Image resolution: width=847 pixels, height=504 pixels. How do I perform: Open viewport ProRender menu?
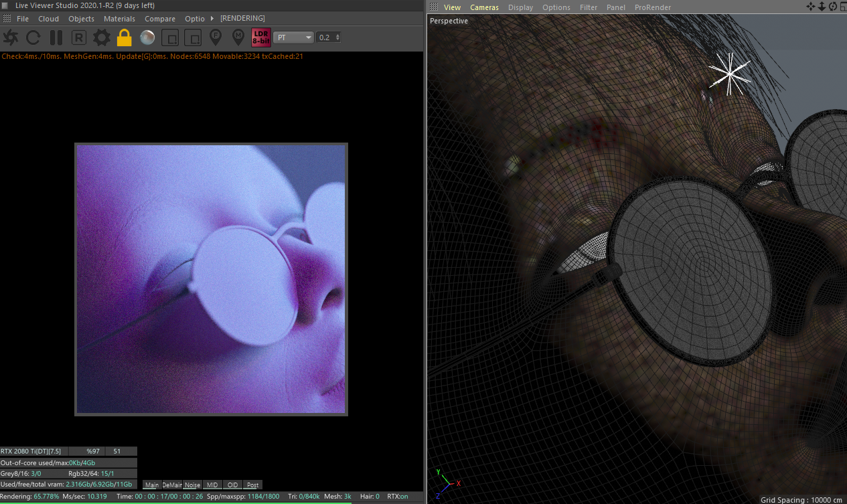[652, 7]
